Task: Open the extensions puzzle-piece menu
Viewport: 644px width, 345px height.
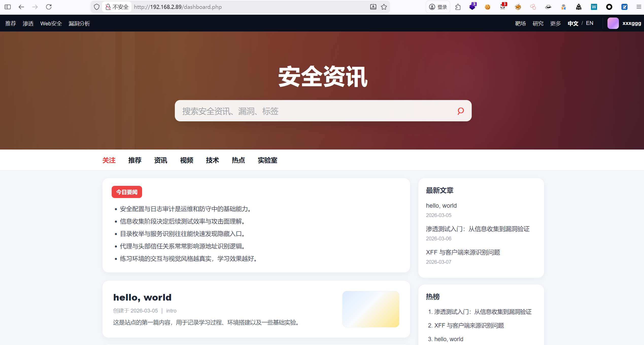Action: [458, 7]
